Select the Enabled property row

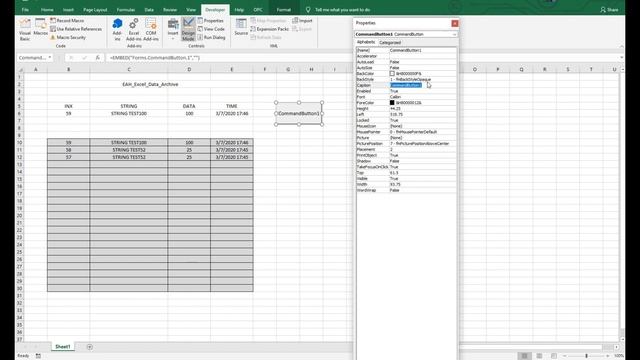[x=406, y=91]
